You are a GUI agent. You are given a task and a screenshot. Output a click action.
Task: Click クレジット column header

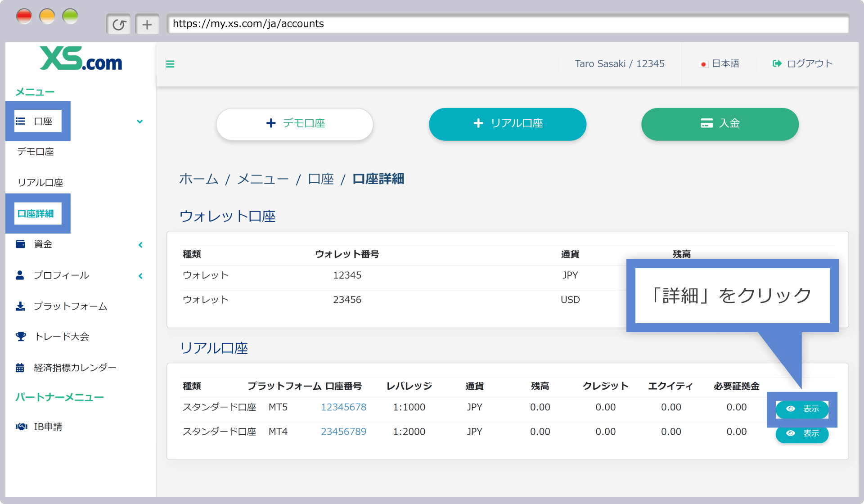(605, 386)
